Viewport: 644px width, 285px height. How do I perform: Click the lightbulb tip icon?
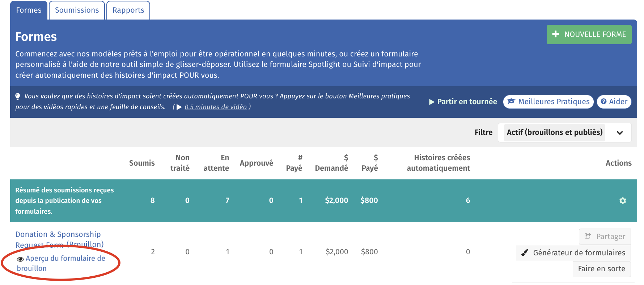(18, 97)
